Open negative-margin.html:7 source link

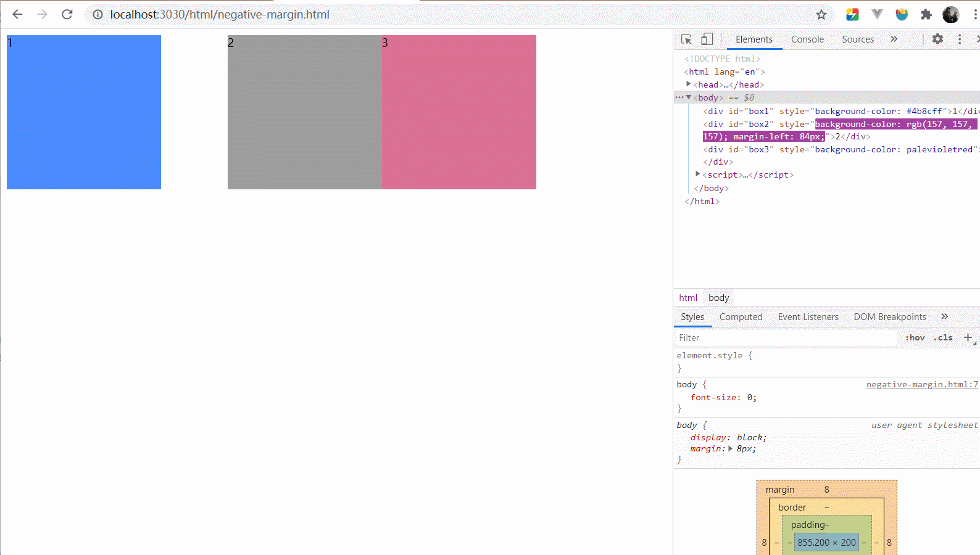pyautogui.click(x=921, y=384)
